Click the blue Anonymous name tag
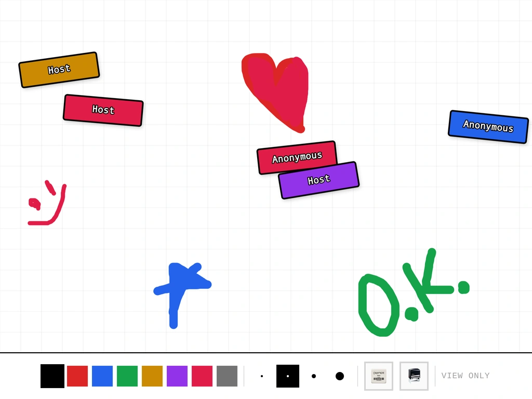Screen dimensions: 532x399 click(488, 127)
